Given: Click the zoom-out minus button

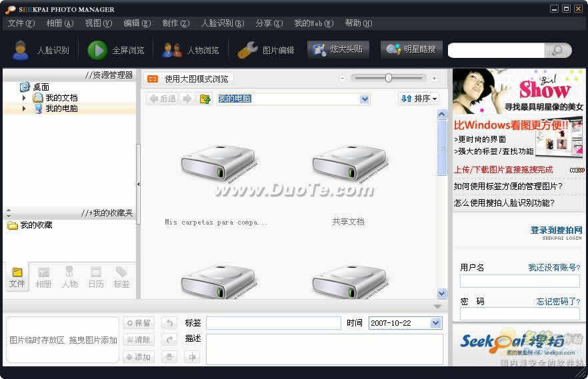Looking at the screenshot, I should point(343,79).
